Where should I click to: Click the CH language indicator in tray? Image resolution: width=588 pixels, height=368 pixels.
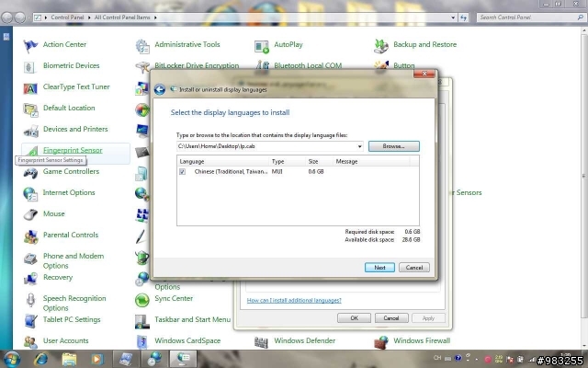point(437,358)
